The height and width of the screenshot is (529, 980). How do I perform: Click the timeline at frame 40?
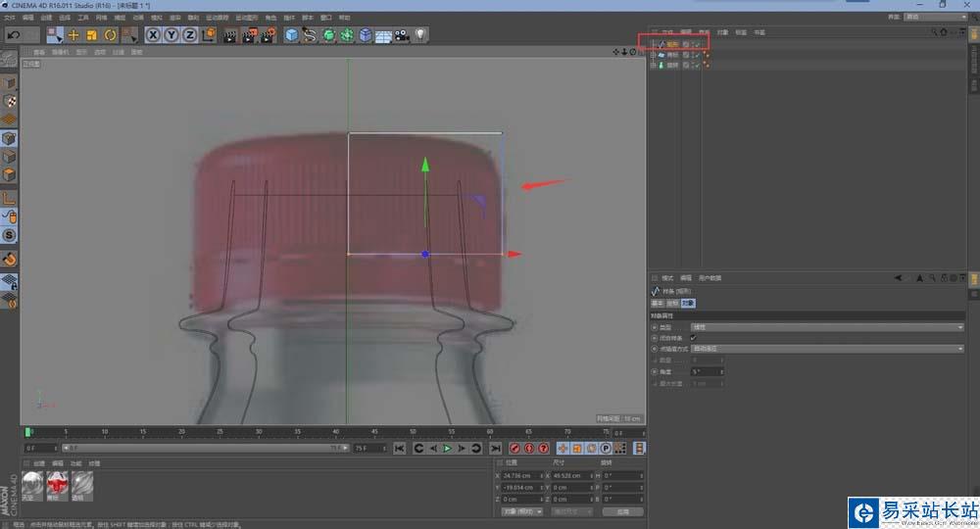[335, 432]
